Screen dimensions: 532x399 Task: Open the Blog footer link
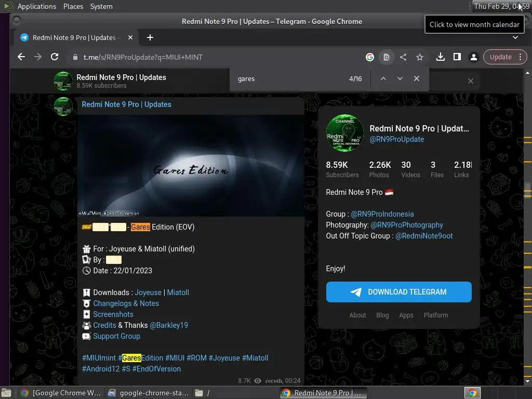[382, 315]
